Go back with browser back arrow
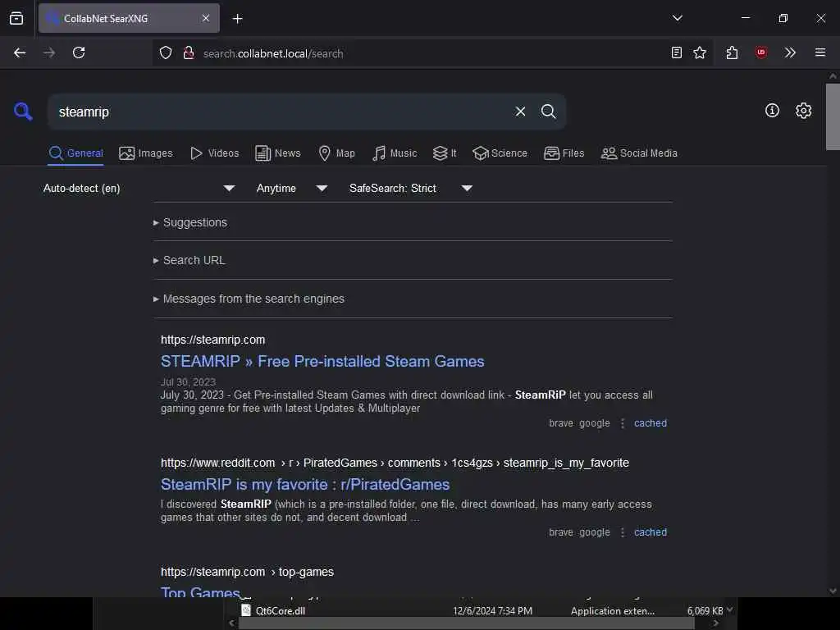 point(20,52)
